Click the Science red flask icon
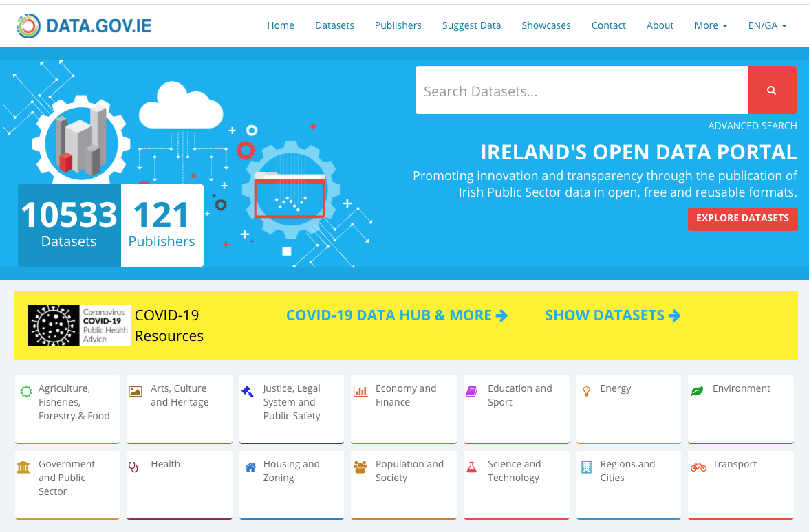 click(x=472, y=467)
